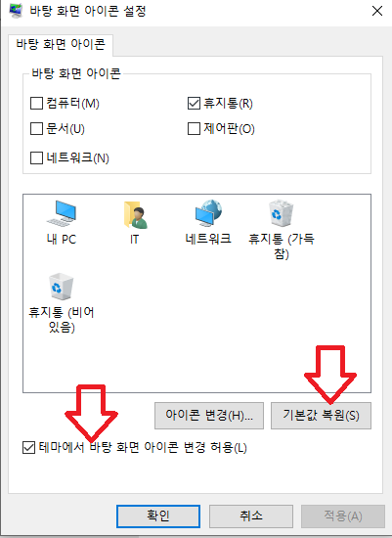This screenshot has height=538, width=392.
Task: Open the 바탕 화면 아이콘 tab
Action: pos(61,45)
